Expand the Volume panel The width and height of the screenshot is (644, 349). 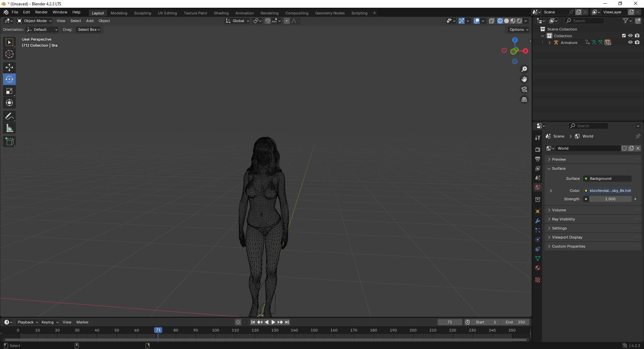(593, 210)
